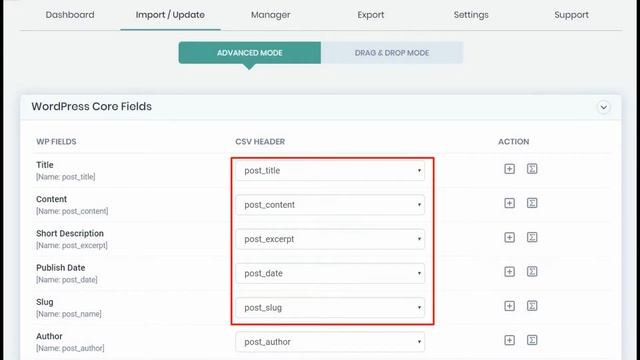Screen dimensions: 640x360
Task: Open the Support tab
Action: pyautogui.click(x=571, y=15)
